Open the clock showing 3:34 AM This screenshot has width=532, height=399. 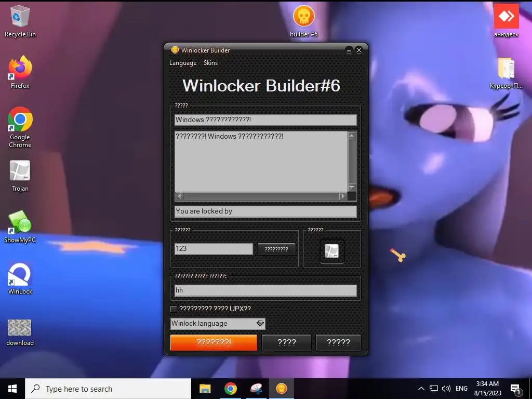point(487,389)
